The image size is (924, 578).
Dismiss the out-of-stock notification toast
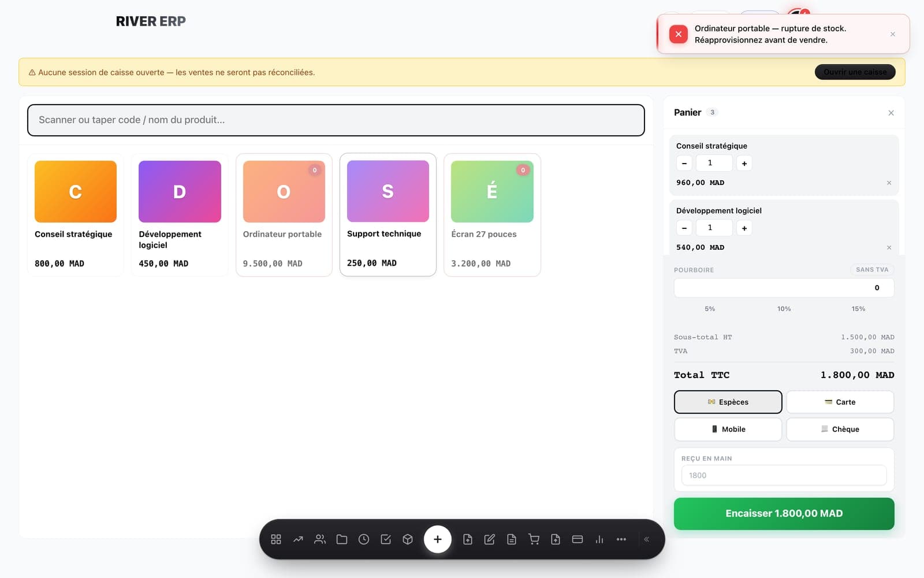[893, 34]
